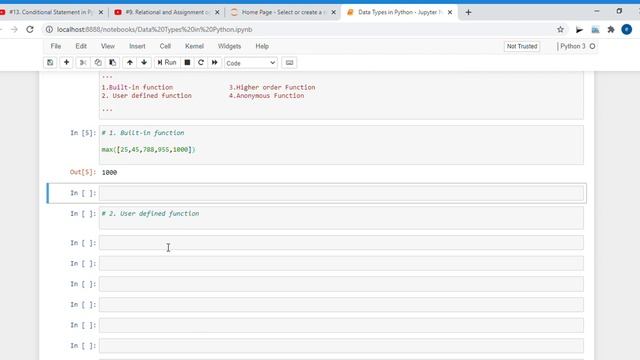Insert cell below with plus icon
The width and height of the screenshot is (640, 360).
pos(66,62)
